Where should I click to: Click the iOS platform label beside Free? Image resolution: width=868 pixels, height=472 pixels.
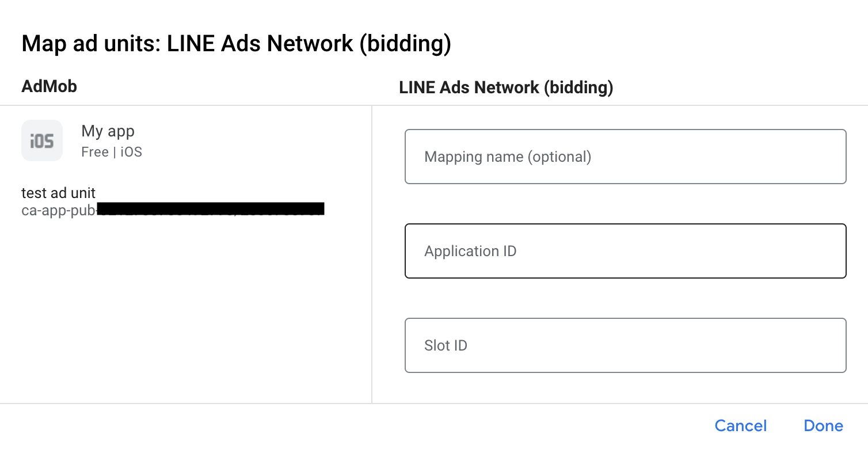(131, 152)
